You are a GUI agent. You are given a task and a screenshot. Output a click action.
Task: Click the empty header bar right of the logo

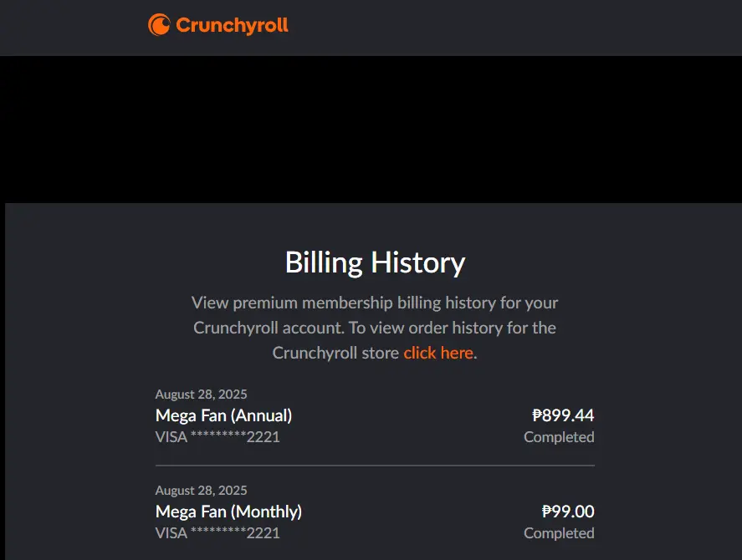click(514, 28)
